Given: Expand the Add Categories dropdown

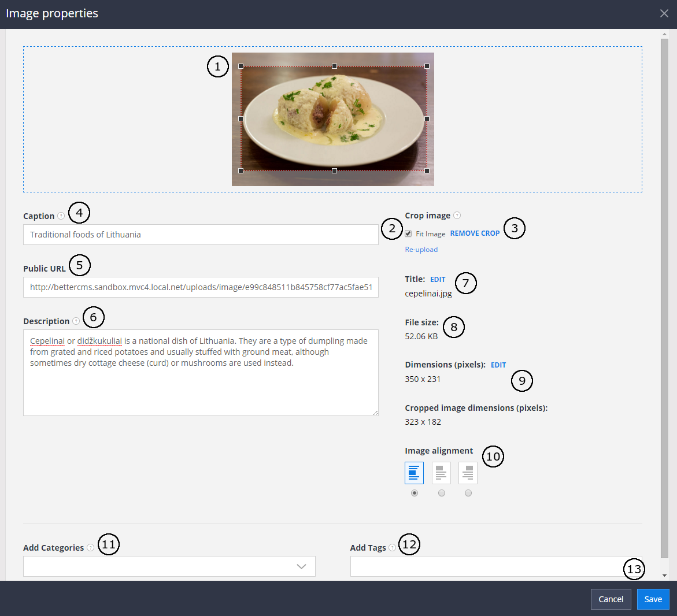Looking at the screenshot, I should 301,566.
